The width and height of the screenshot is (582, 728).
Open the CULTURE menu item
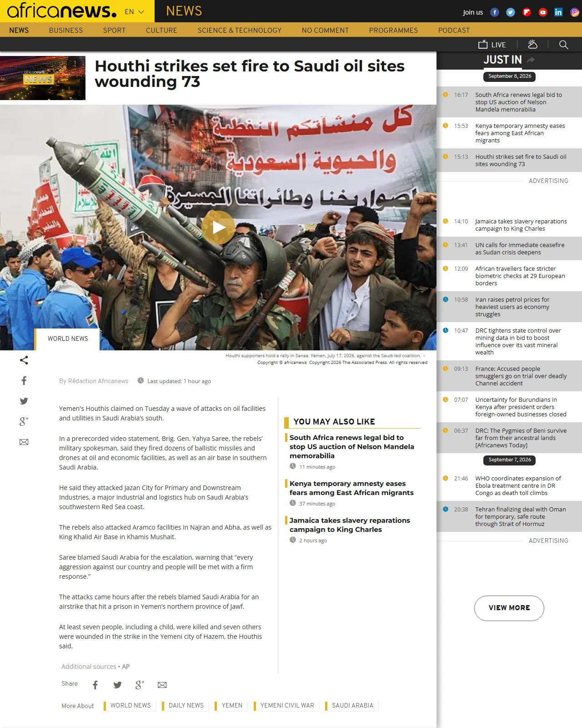(x=161, y=30)
